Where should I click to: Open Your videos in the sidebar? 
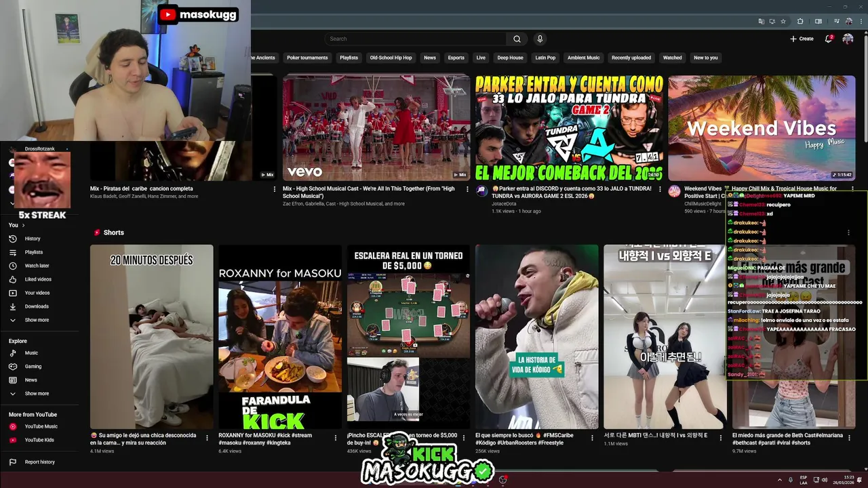37,293
